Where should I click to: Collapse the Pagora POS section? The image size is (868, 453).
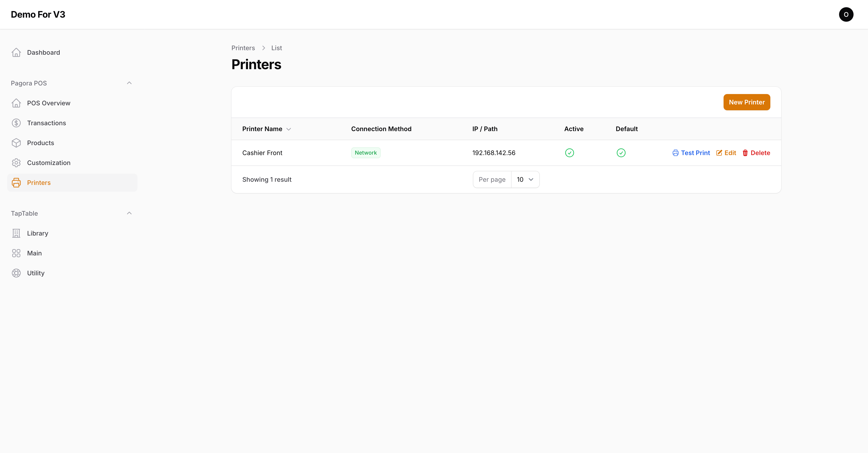pyautogui.click(x=129, y=83)
